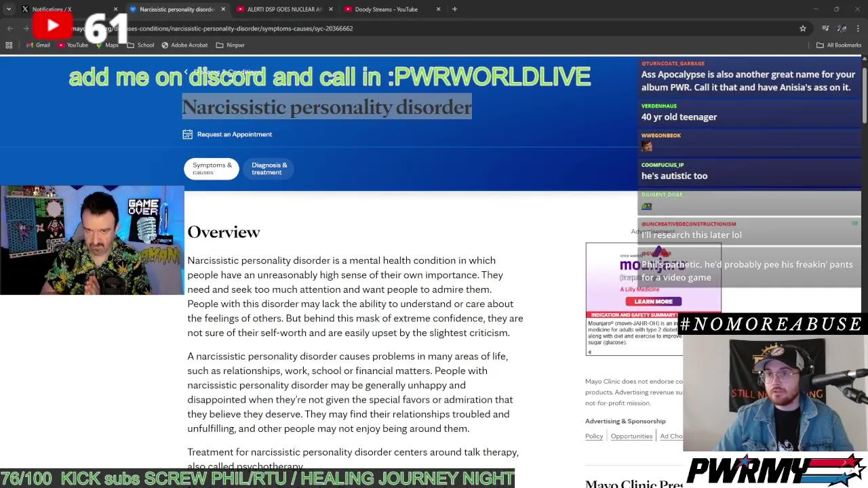The height and width of the screenshot is (488, 868).
Task: Click the YouTube logo overlay
Action: coord(53,26)
